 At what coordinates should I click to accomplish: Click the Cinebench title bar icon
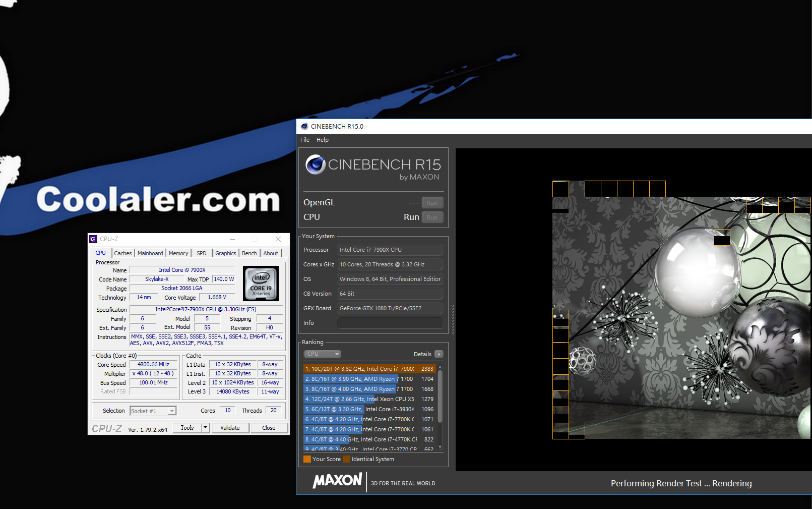[304, 127]
